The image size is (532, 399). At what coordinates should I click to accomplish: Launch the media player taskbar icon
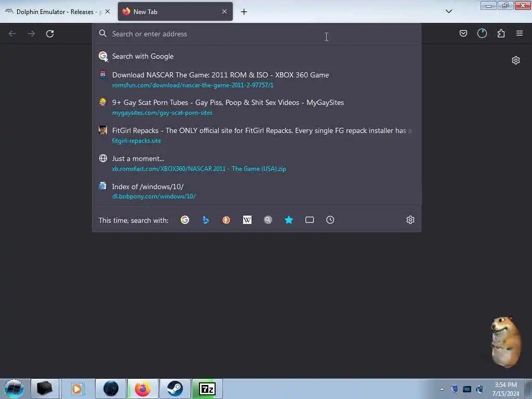tap(77, 389)
